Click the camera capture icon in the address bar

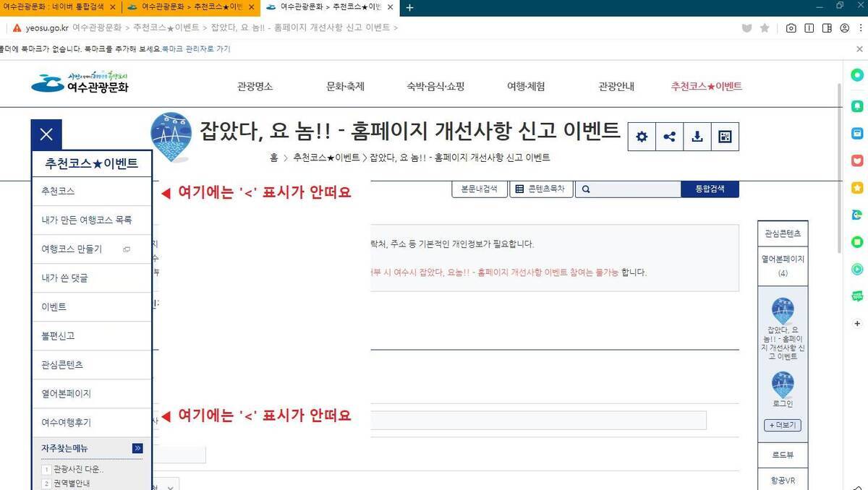[791, 28]
